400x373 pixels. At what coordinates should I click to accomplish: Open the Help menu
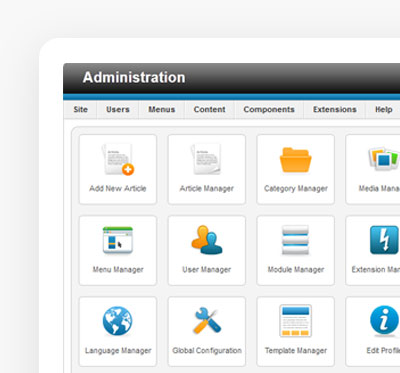coord(383,109)
